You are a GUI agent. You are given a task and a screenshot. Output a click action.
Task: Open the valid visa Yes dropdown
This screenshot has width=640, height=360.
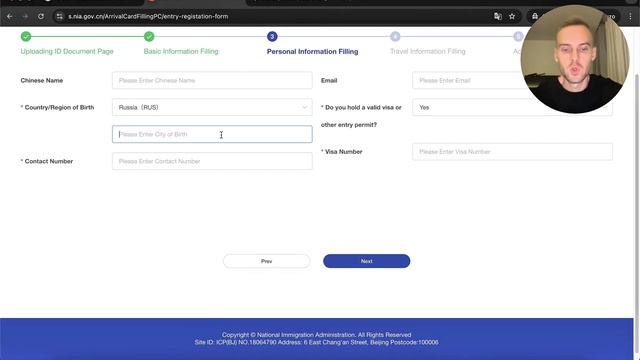[512, 107]
